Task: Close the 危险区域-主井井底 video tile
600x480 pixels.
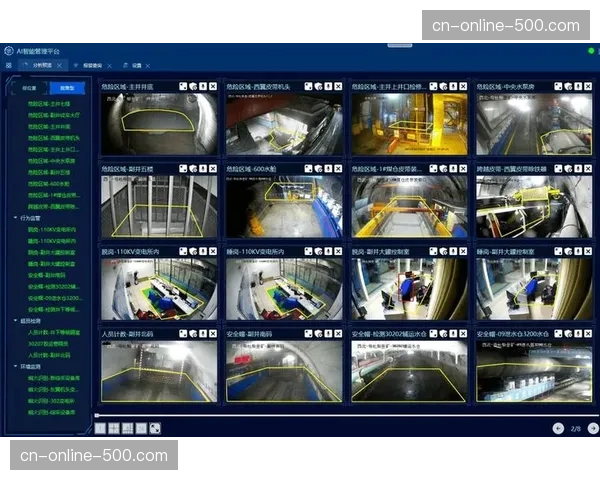Action: click(213, 87)
